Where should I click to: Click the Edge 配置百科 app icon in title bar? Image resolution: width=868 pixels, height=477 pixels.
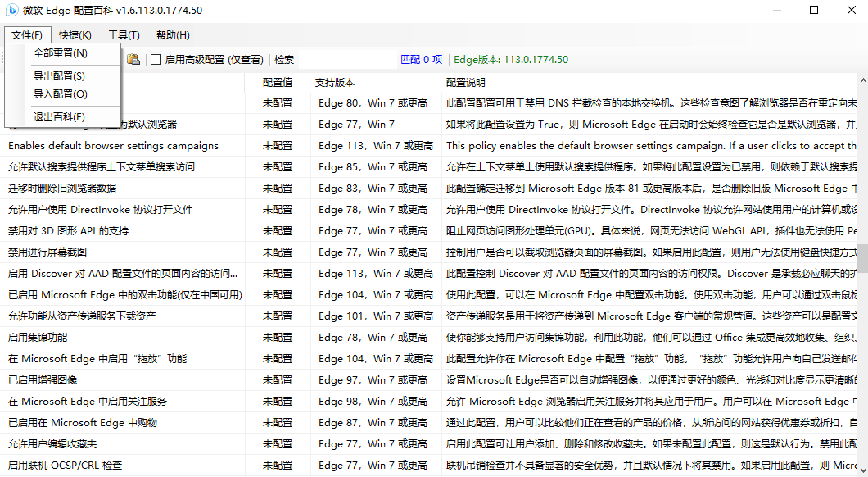[11, 10]
